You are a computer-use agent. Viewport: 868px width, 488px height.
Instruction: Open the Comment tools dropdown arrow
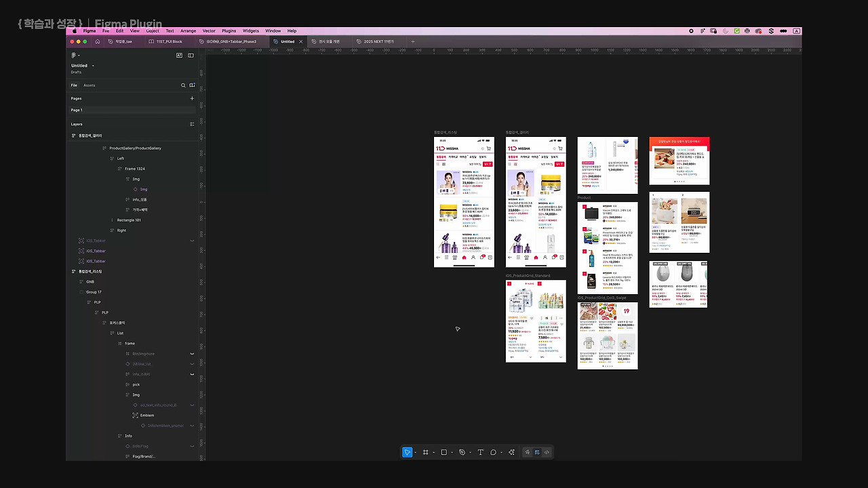(501, 453)
